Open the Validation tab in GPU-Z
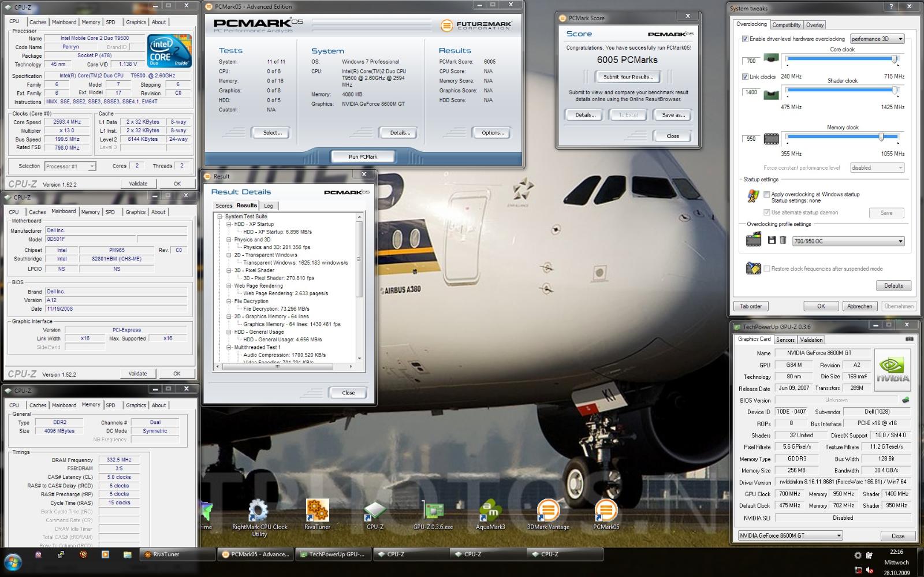924x577 pixels. [x=811, y=340]
